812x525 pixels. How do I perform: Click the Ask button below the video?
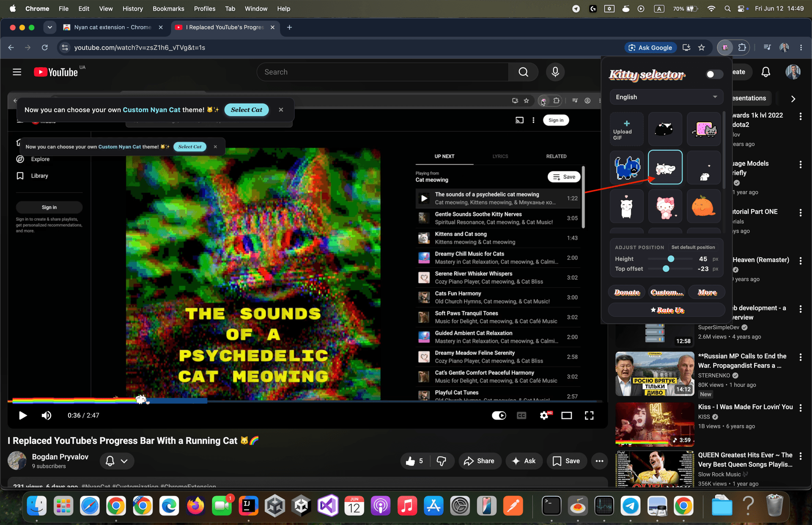click(524, 461)
